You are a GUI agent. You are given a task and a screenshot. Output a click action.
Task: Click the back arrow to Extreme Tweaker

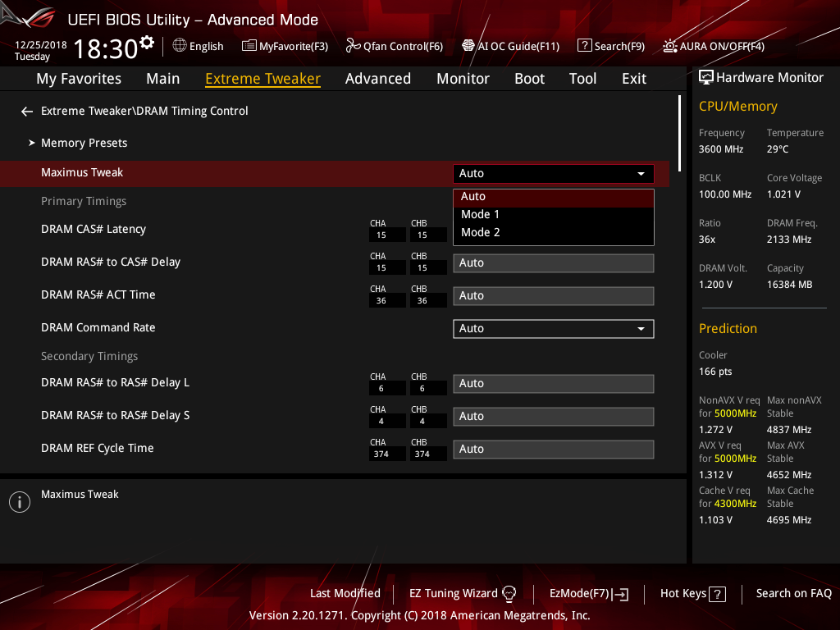27,112
